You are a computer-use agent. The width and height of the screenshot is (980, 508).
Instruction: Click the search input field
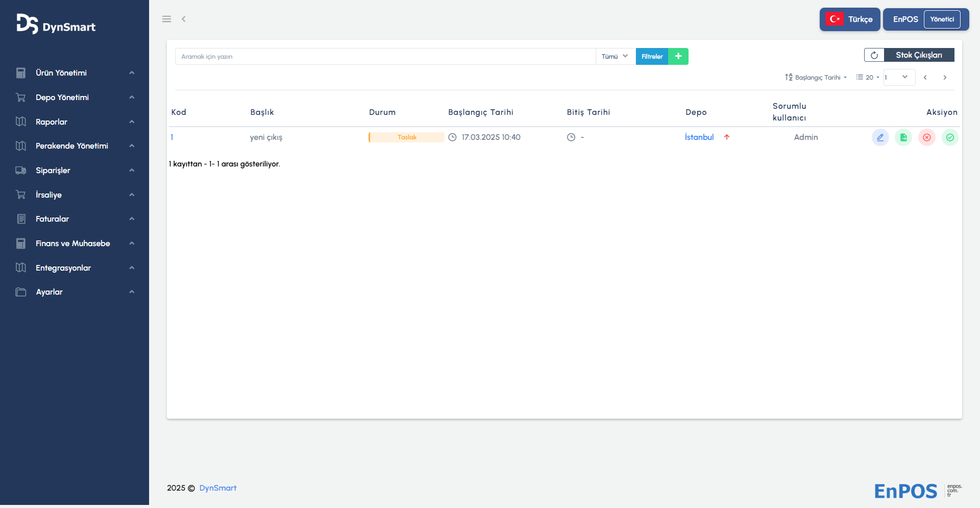[x=385, y=56]
